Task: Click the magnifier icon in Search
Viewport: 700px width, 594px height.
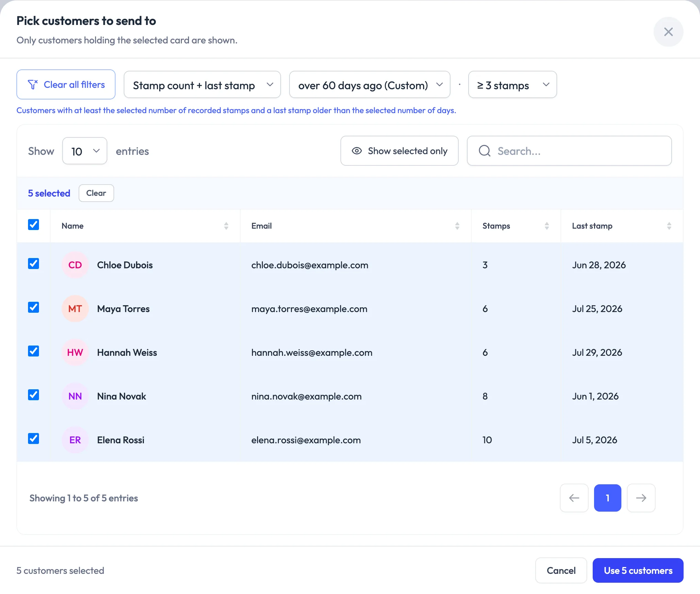Action: (x=485, y=151)
